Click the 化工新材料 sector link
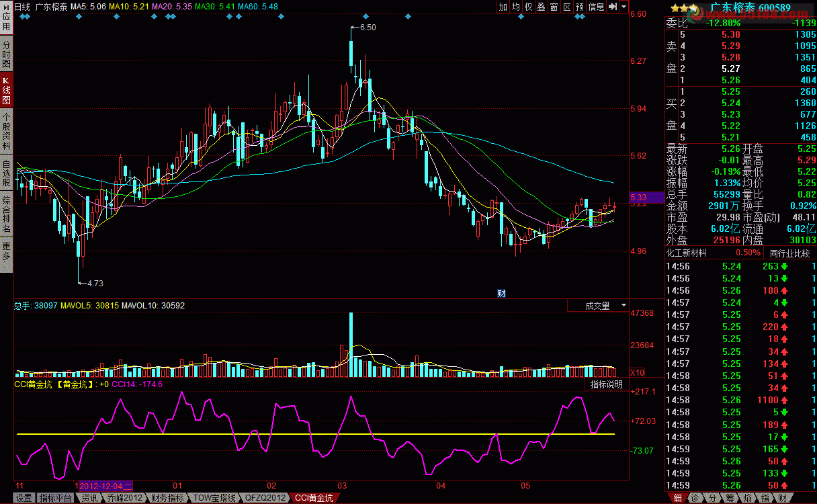The height and width of the screenshot is (504, 817). point(687,253)
